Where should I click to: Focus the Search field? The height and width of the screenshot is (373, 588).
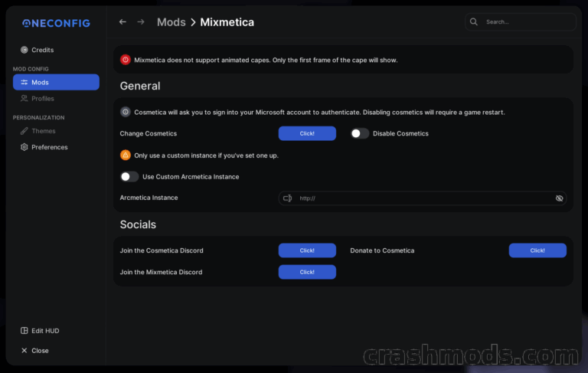(521, 21)
